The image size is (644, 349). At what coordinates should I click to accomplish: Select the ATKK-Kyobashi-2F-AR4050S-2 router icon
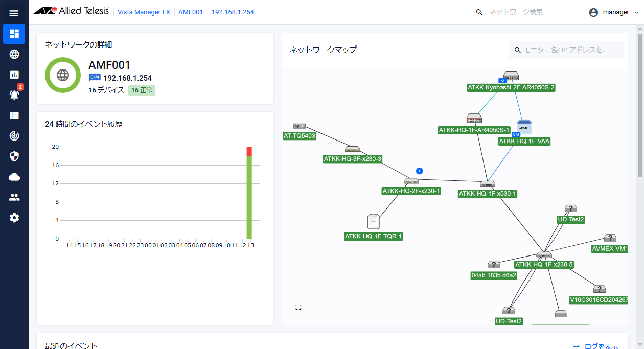(511, 76)
